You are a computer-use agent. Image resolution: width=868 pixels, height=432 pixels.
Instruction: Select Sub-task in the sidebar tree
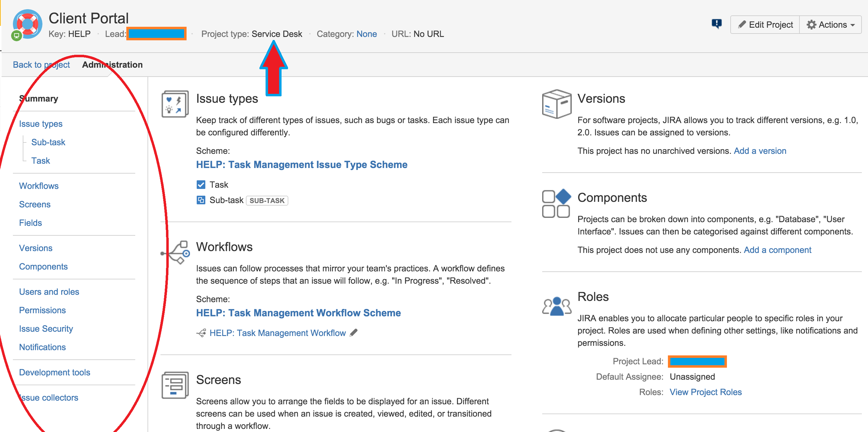pos(48,142)
